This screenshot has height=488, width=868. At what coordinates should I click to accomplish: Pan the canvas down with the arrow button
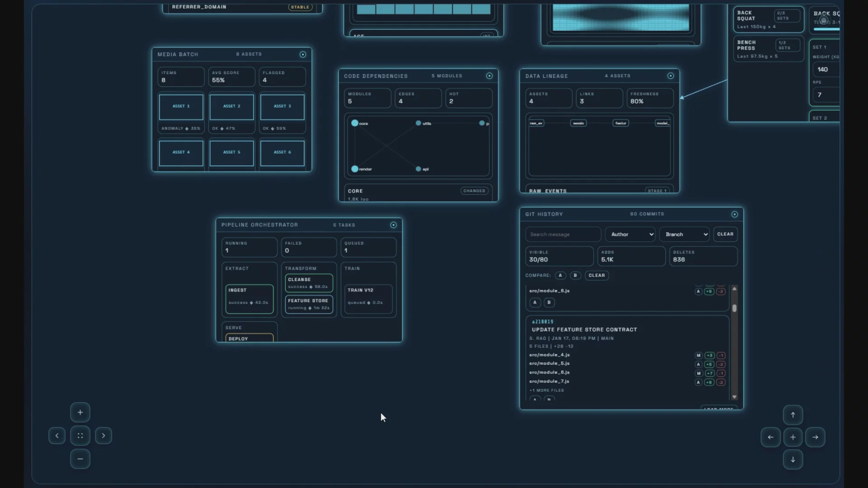coord(793,460)
